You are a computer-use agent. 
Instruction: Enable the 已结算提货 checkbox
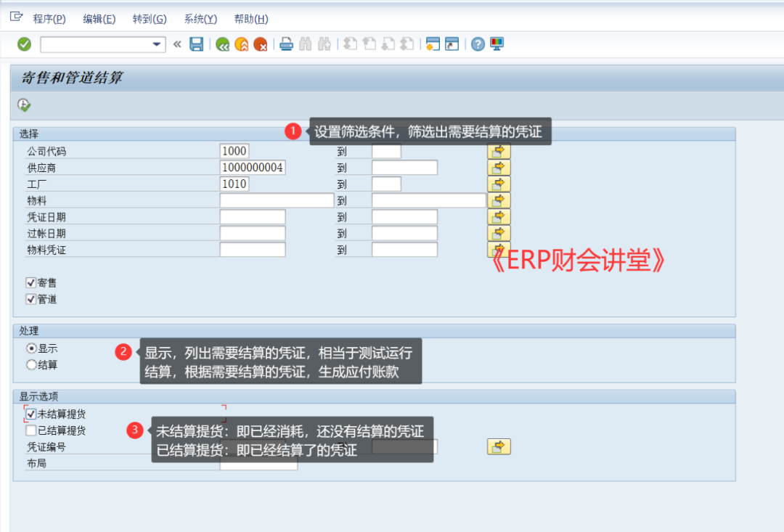coord(30,430)
